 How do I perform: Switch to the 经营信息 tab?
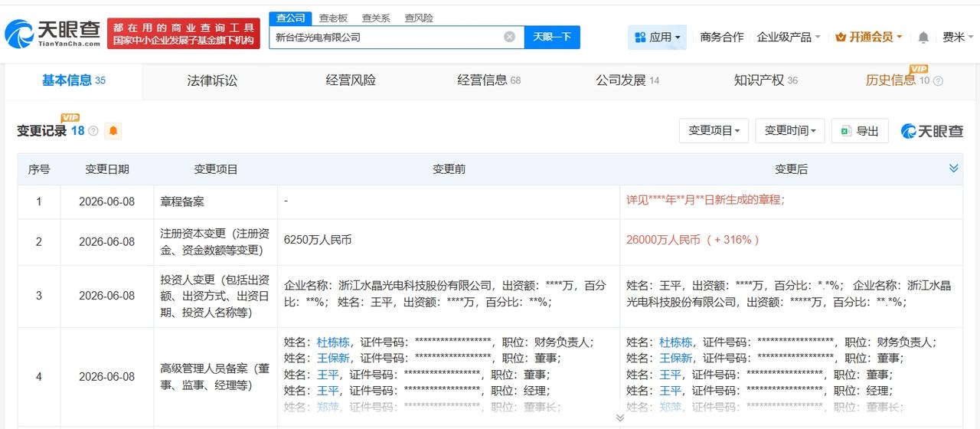click(x=488, y=80)
